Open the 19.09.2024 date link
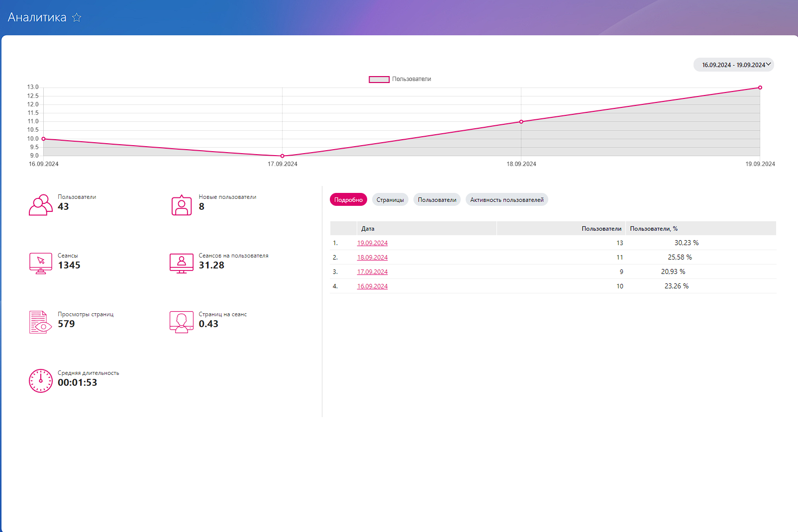This screenshot has width=798, height=532. [x=372, y=243]
